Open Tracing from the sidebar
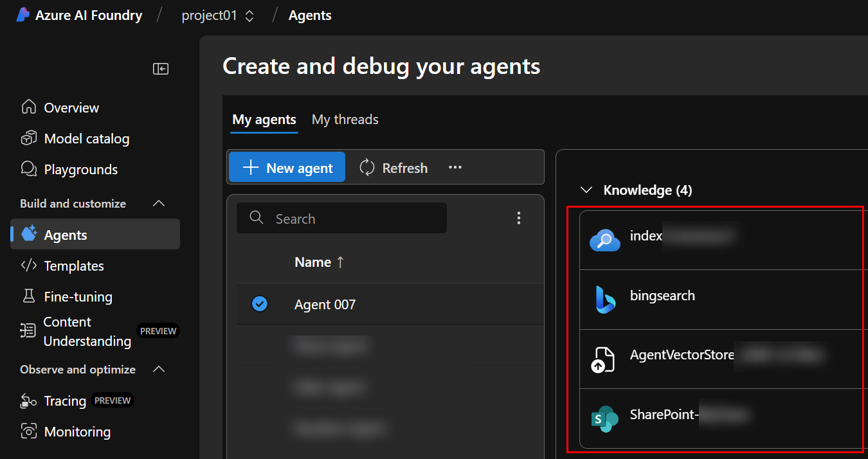The image size is (868, 459). tap(64, 401)
